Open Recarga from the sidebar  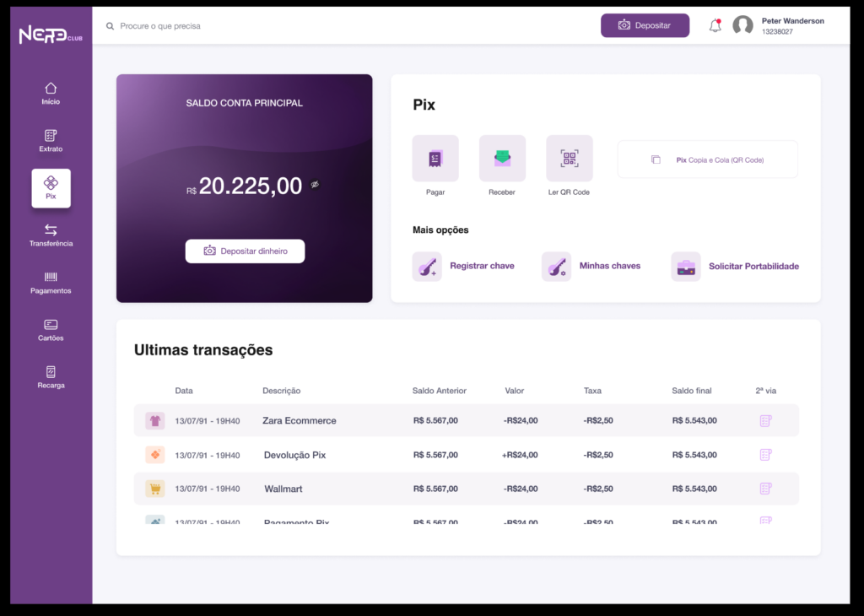pos(51,377)
